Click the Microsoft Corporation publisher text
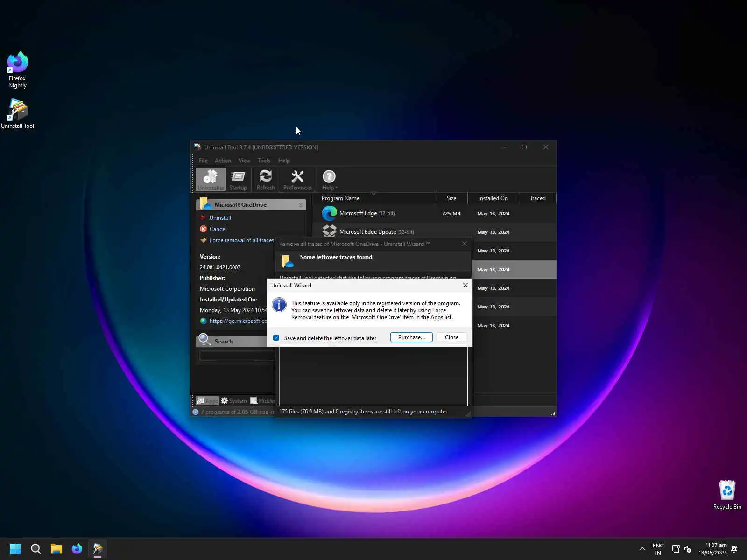This screenshot has height=560, width=747. [x=227, y=289]
